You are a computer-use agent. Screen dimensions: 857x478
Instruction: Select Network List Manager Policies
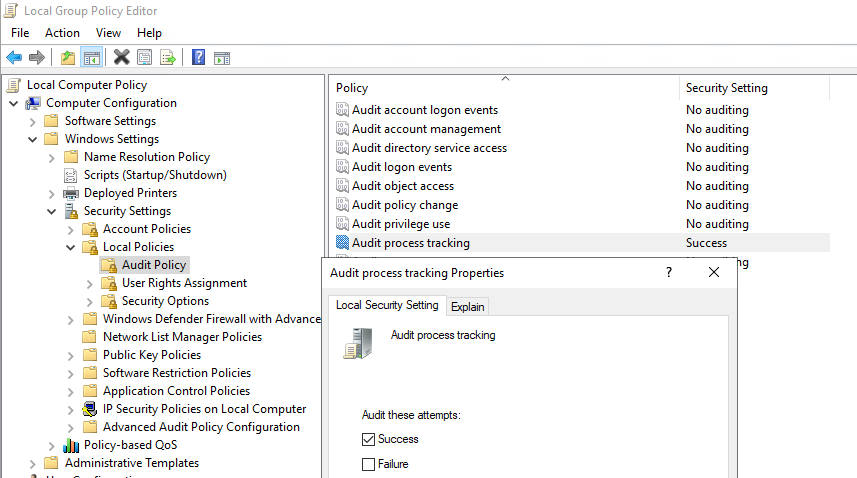[x=182, y=337]
